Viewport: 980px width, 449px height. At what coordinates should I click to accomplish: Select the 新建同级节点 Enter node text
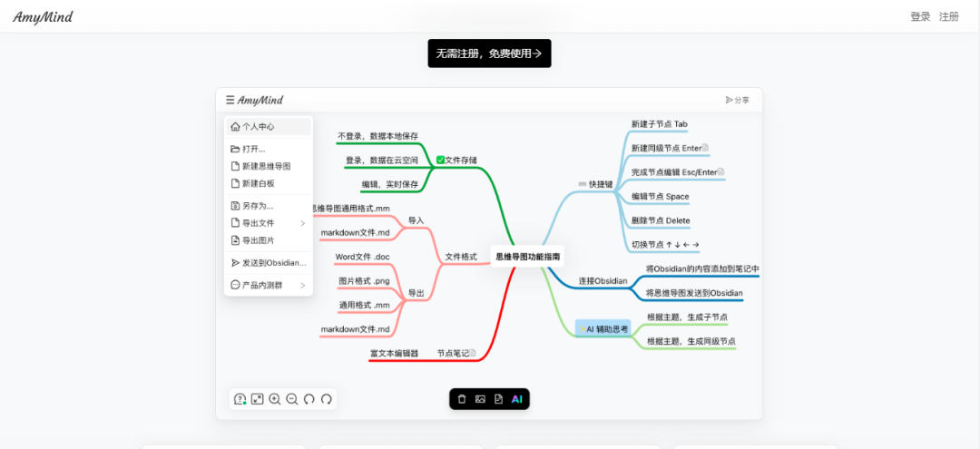(666, 148)
